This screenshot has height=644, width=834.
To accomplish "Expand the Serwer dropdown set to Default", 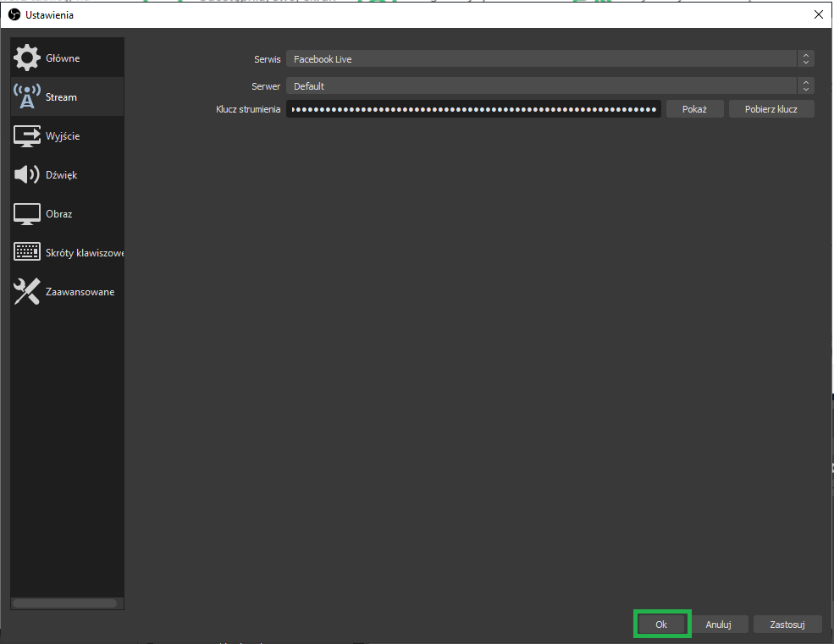I will click(542, 86).
